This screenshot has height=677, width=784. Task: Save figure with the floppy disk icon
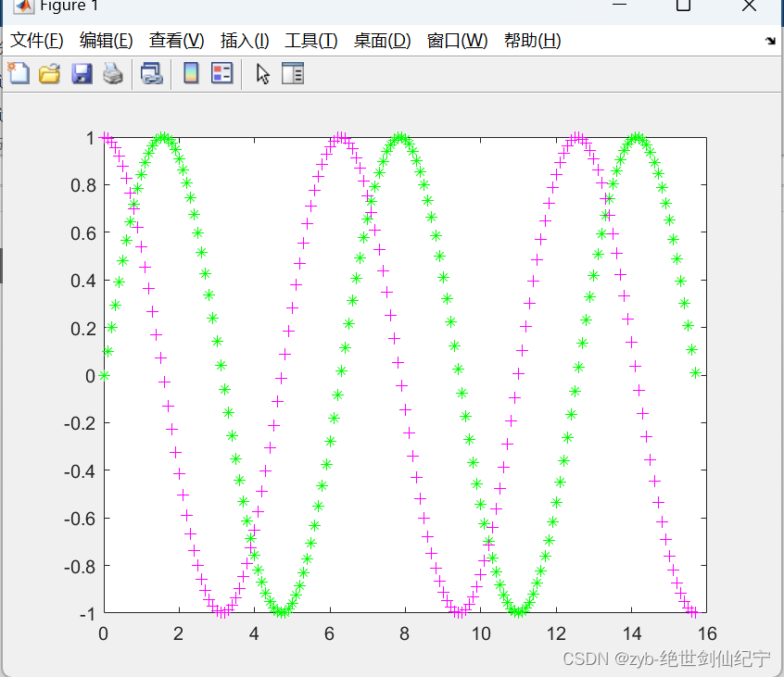click(82, 73)
